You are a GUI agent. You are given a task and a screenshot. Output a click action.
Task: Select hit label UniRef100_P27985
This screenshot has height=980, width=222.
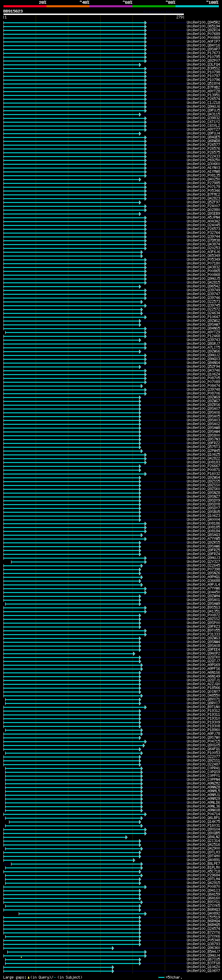tap(203, 183)
